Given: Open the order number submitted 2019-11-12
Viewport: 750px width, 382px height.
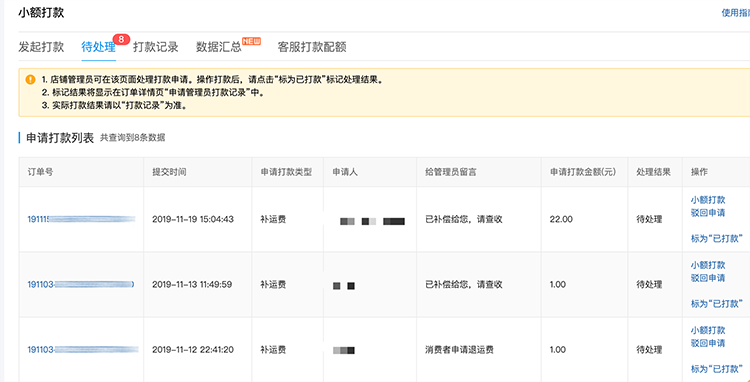Looking at the screenshot, I should [83, 349].
